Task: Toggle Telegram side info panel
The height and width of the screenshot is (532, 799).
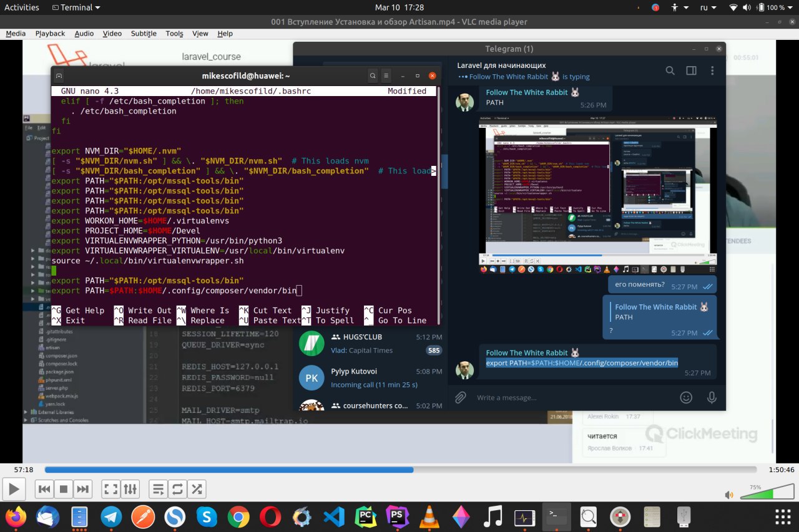Action: (691, 70)
